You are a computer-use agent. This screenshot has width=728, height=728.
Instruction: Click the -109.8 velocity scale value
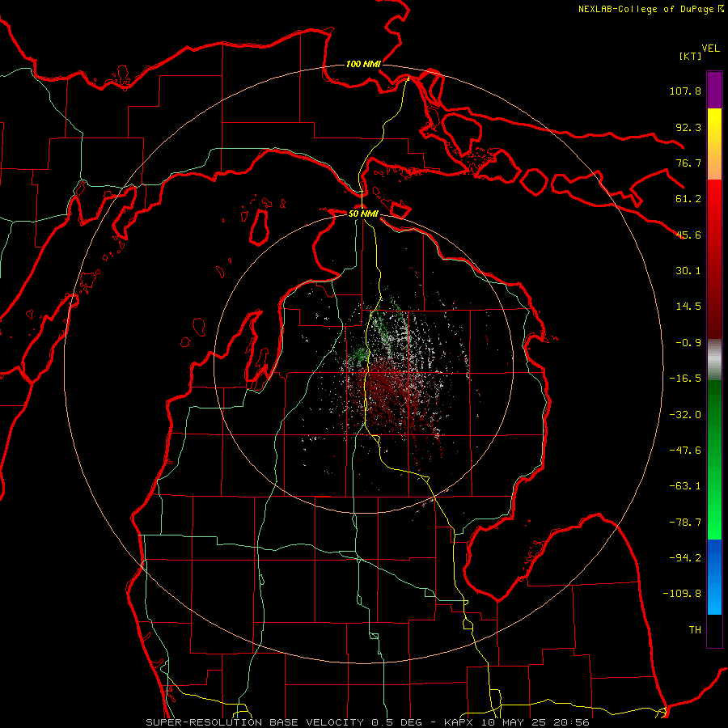[x=682, y=594]
